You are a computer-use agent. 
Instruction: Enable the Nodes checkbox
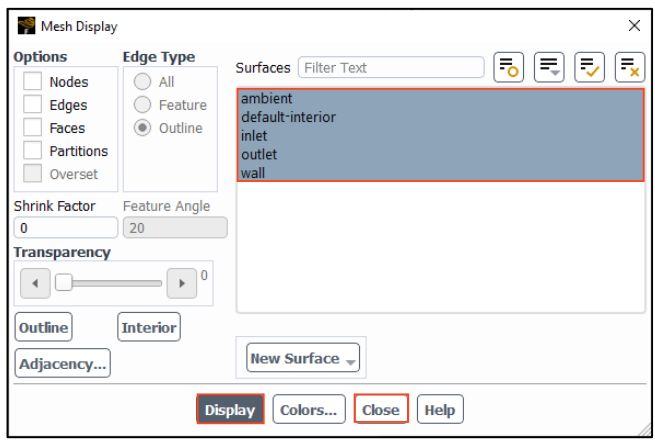click(34, 82)
